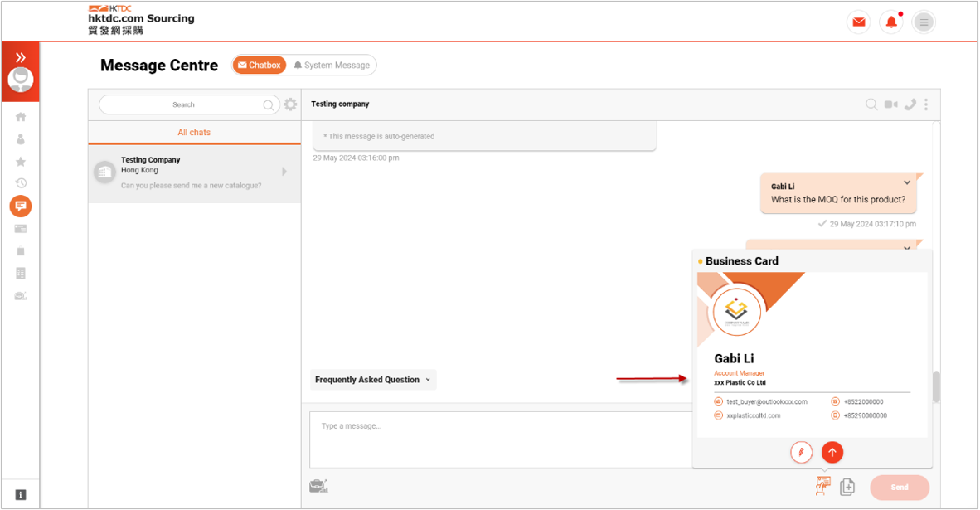Click the briefcase icon below message box
The width and height of the screenshot is (980, 510).
coord(318,486)
